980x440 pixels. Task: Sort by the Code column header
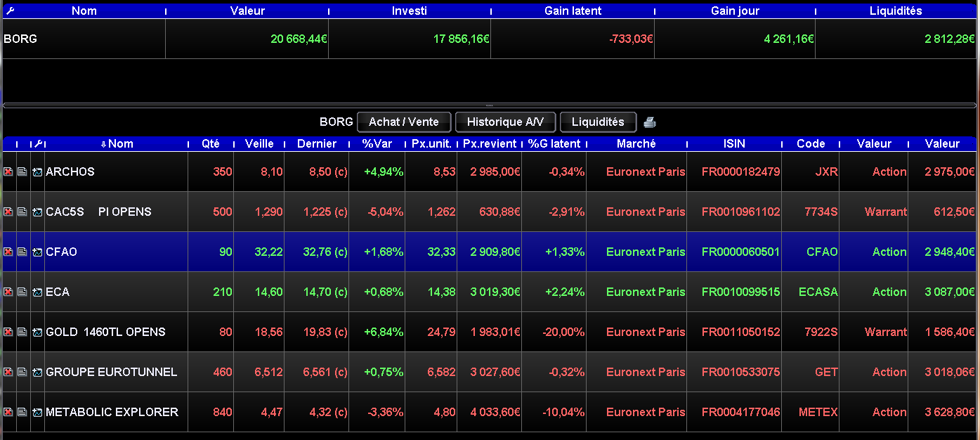pos(811,143)
